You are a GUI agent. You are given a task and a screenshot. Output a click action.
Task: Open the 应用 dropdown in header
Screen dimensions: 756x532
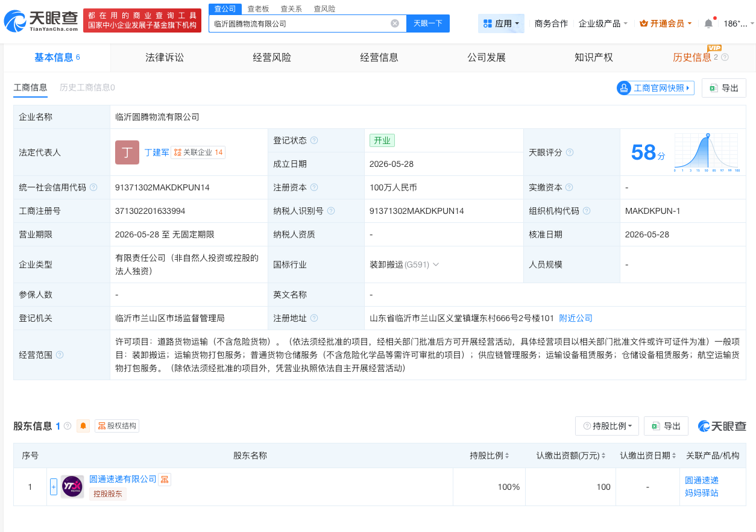501,23
